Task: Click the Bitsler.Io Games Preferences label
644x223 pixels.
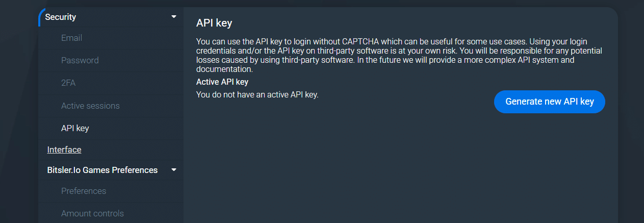Action: click(102, 170)
